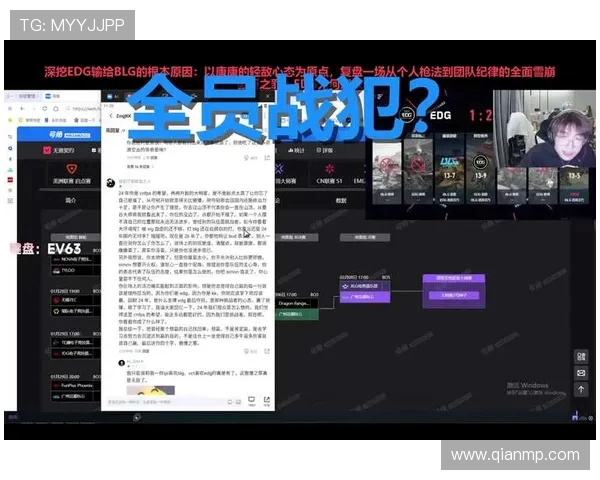600x480 pixels.
Task: Close the comment popup with the X
Action: coord(267,96)
